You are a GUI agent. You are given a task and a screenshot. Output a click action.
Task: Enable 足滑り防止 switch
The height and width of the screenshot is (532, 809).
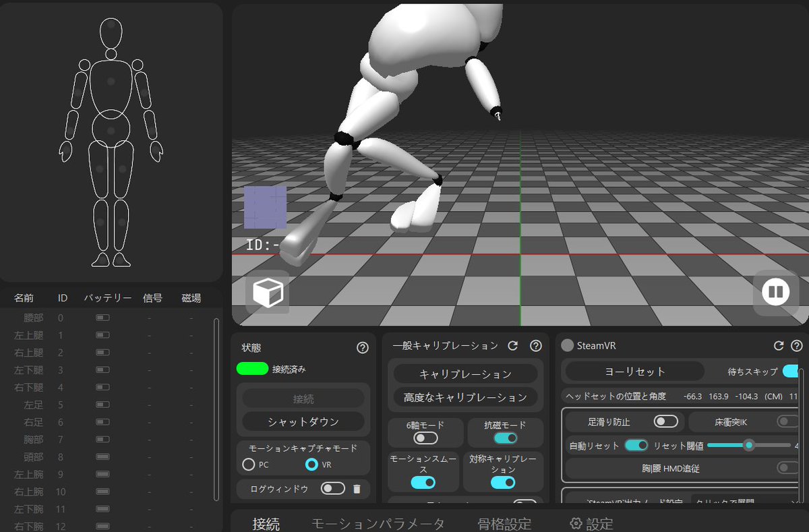[666, 421]
